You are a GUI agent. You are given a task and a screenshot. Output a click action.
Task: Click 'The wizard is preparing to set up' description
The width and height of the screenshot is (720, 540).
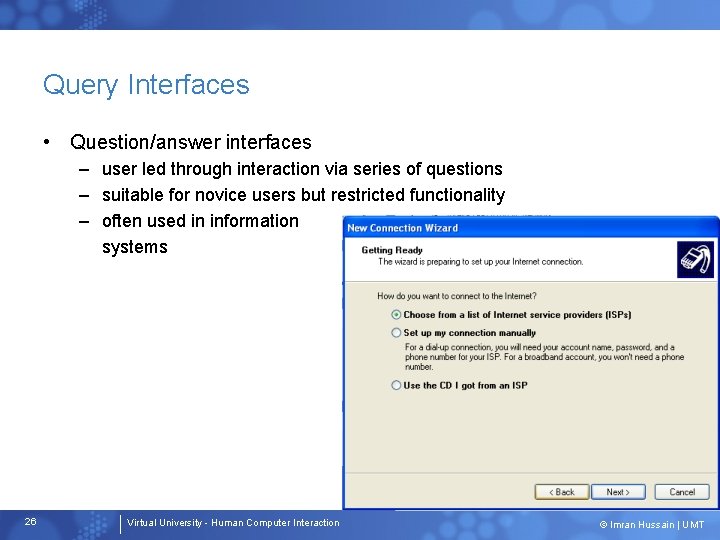(x=481, y=262)
